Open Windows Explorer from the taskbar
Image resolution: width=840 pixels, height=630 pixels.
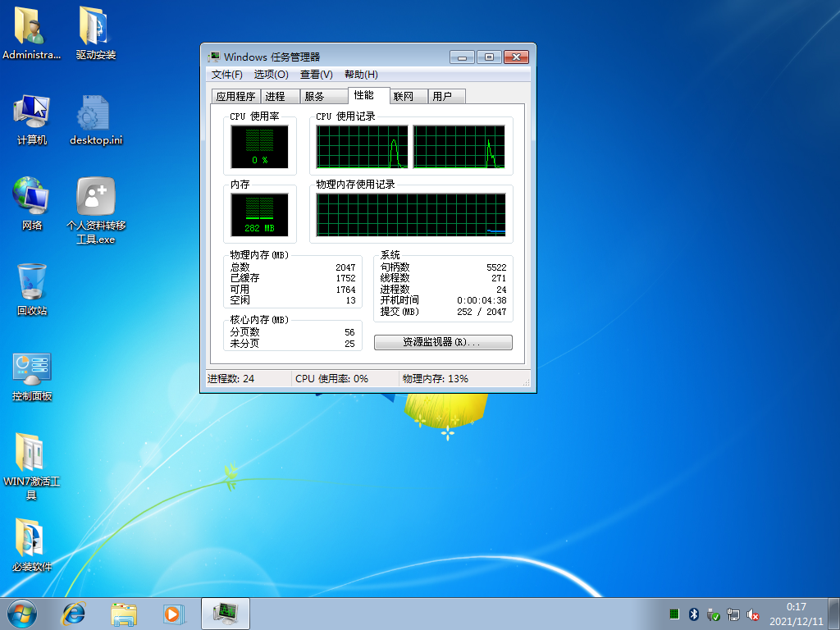pyautogui.click(x=124, y=614)
